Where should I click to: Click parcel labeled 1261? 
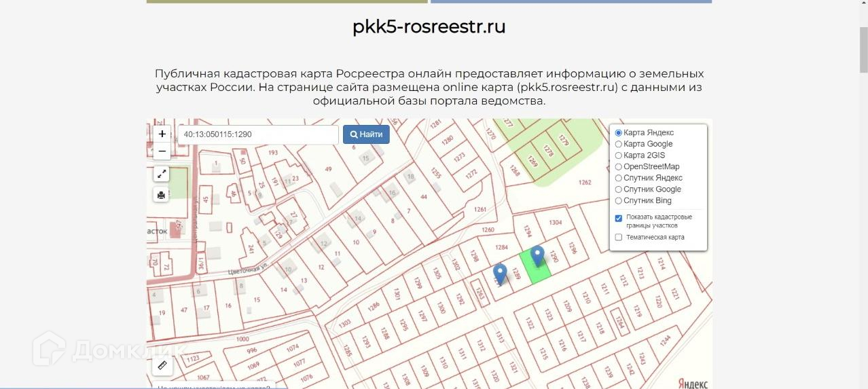[x=481, y=209]
